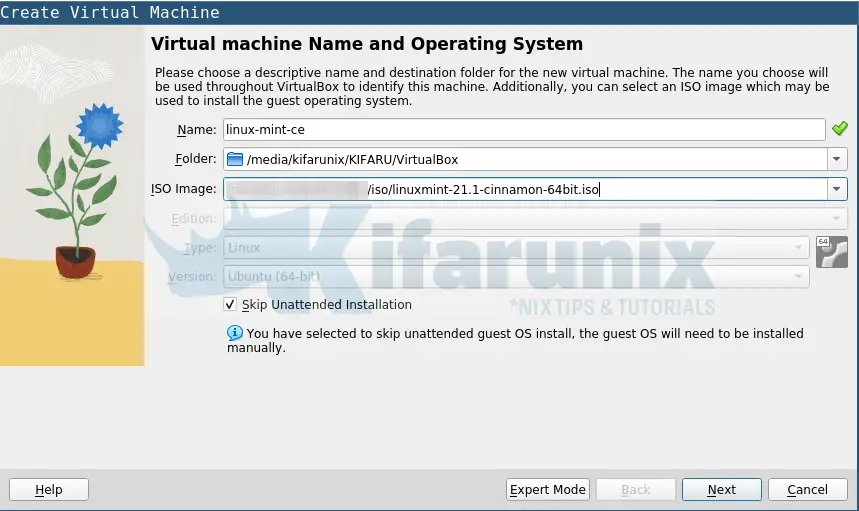
Task: Open the ISO Image dropdown arrow
Action: coord(837,189)
